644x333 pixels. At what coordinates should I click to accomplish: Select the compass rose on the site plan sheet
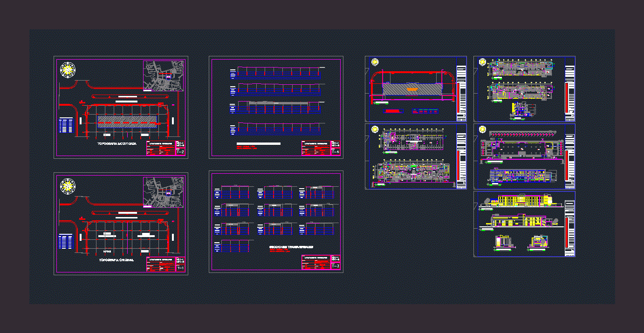click(375, 62)
